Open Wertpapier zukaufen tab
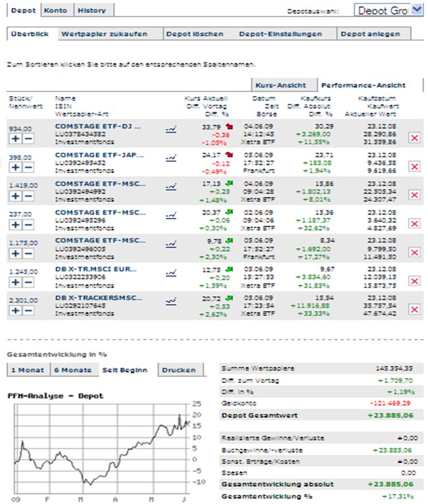This screenshot has height=504, width=428. click(x=104, y=34)
